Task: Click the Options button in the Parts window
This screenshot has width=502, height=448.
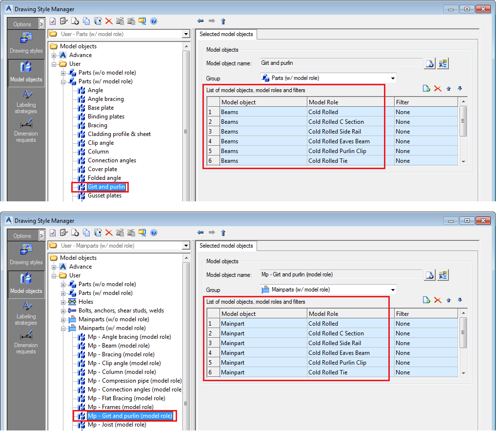Action: [22, 24]
